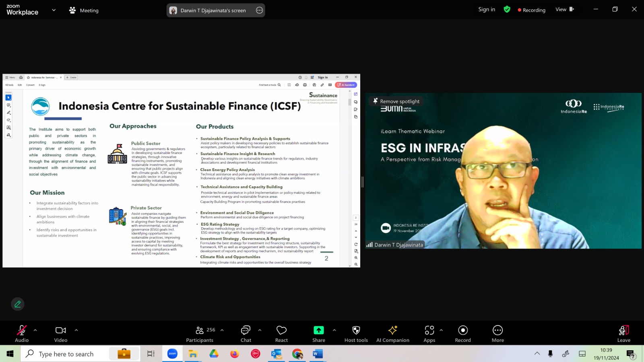Viewport: 644px width, 362px height.
Task: Click the AI Assistant button in Acrobat
Action: tap(346, 85)
